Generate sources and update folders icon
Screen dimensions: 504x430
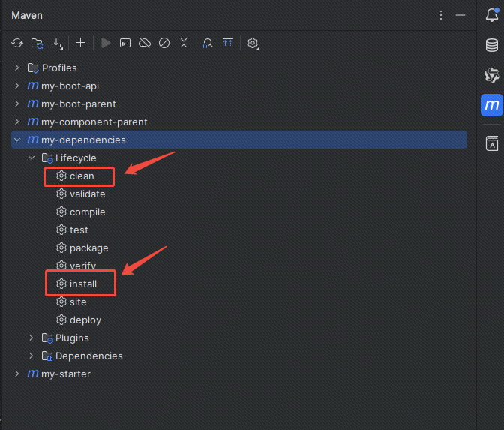tap(37, 43)
